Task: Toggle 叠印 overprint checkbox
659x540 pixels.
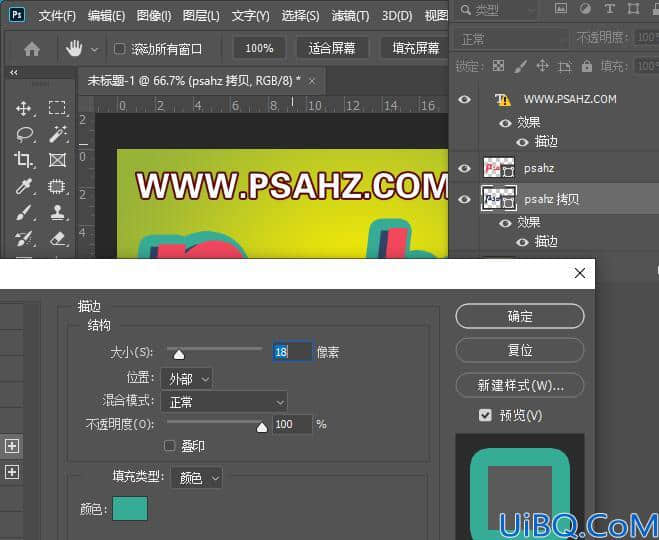Action: click(169, 445)
